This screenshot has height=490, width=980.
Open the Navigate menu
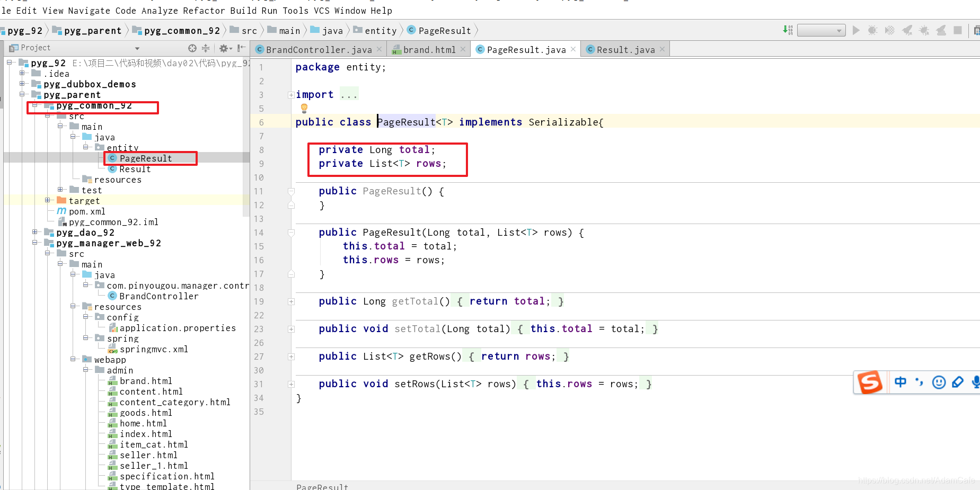[x=90, y=11]
